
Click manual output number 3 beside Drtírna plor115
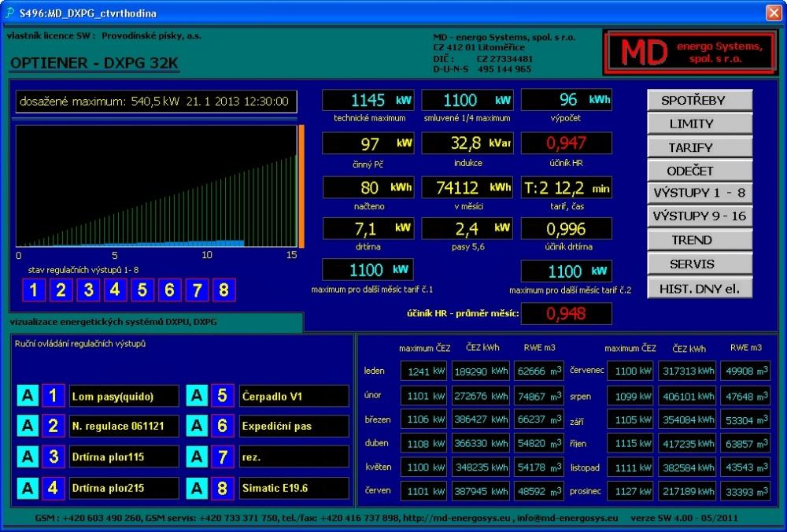[54, 456]
